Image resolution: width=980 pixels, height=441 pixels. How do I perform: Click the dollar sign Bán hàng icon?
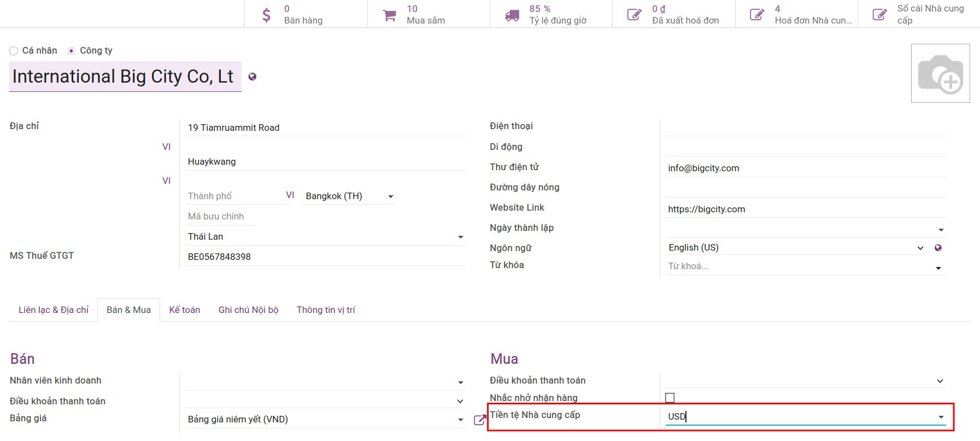point(266,15)
